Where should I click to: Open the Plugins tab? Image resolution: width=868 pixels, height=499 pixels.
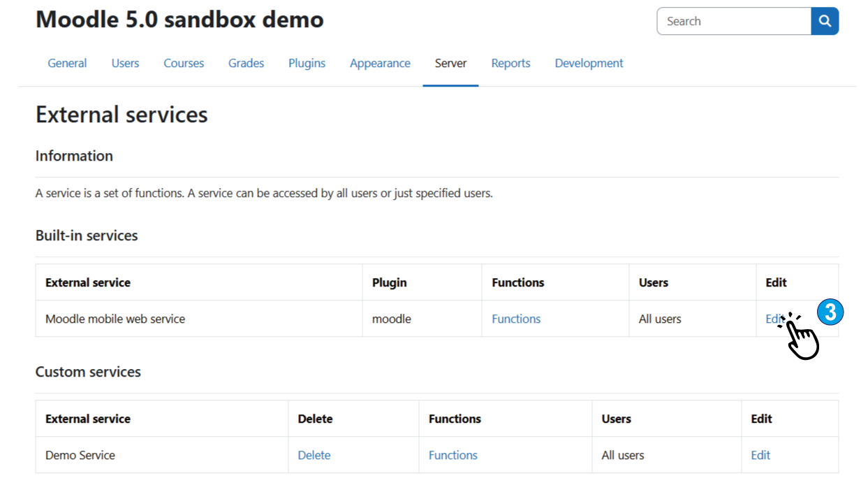coord(307,64)
